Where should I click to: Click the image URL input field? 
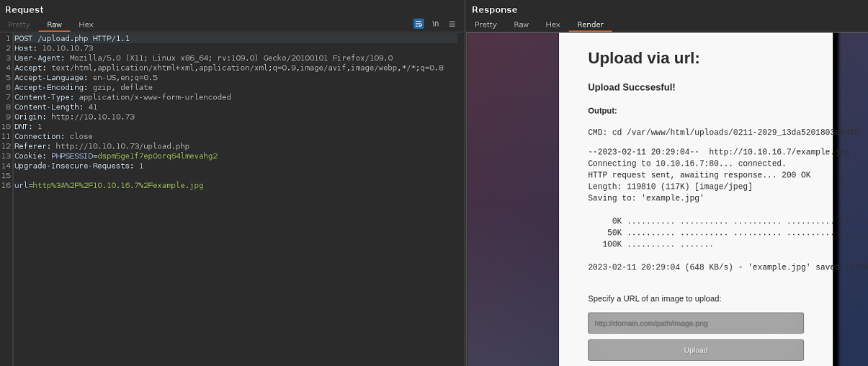(x=695, y=323)
